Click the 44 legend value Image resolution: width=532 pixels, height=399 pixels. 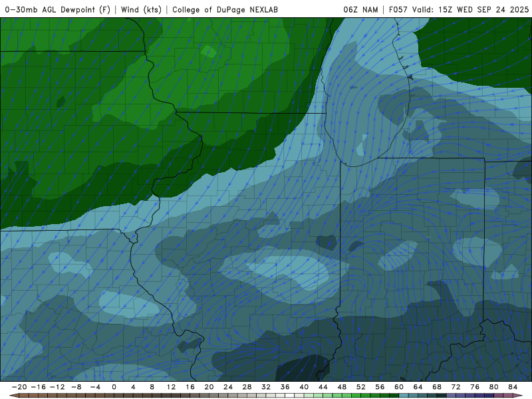coord(323,387)
